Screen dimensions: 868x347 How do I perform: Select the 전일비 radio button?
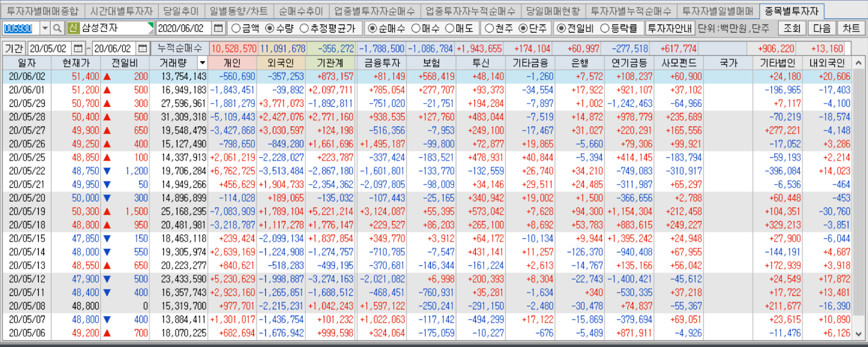[x=561, y=28]
